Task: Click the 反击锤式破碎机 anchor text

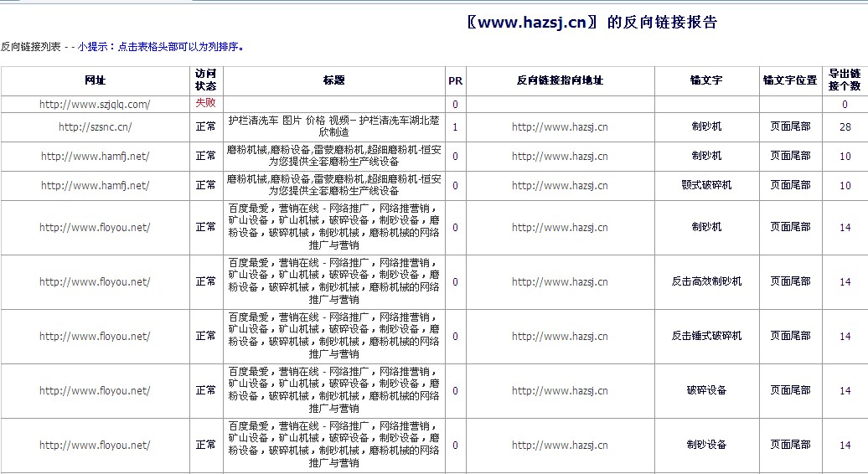Action: pos(706,336)
